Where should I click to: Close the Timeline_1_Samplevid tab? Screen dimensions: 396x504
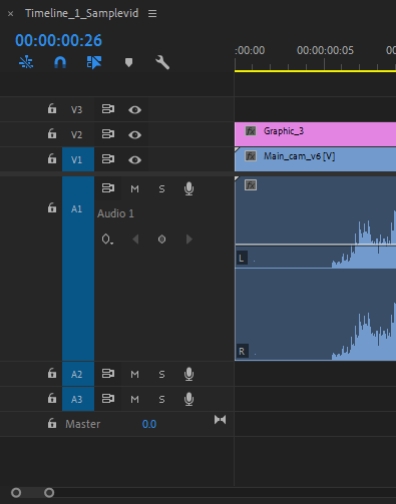click(x=11, y=14)
